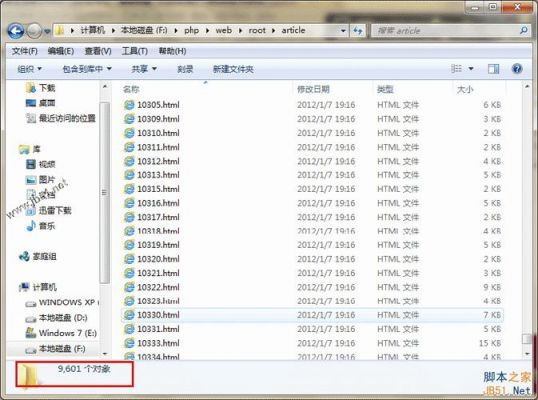Click the 计算机 breadcrumb segment
538x400 pixels.
point(92,30)
